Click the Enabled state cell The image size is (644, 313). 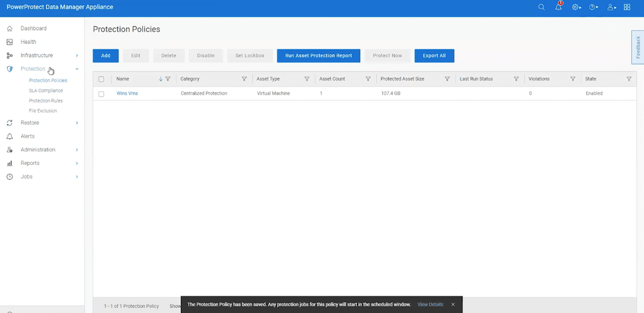[594, 93]
